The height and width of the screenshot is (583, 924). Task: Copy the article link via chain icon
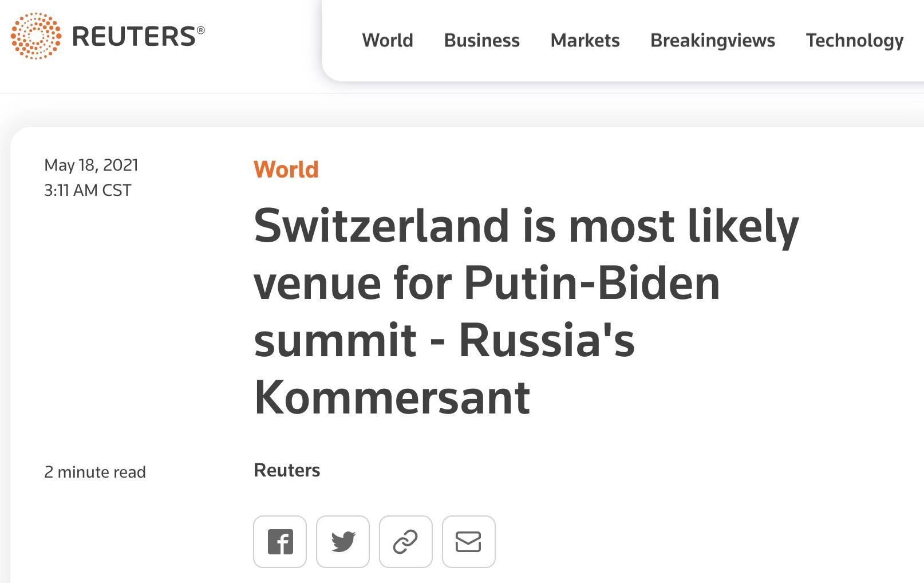[406, 542]
